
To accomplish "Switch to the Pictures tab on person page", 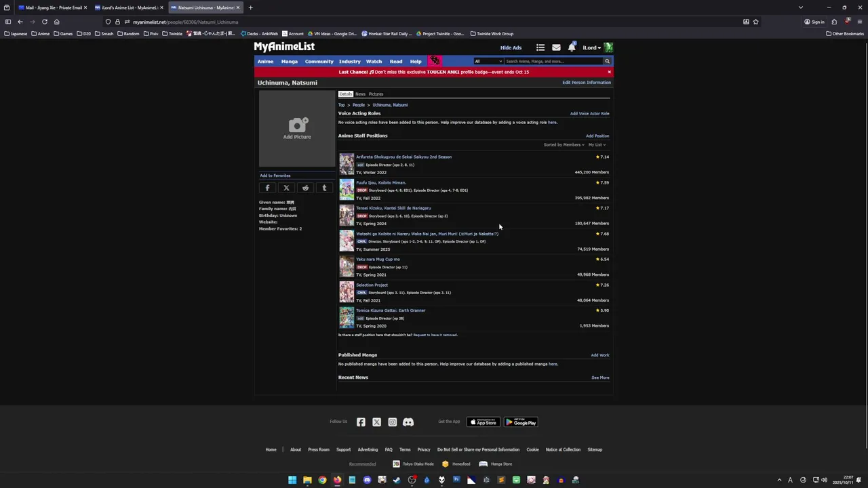I will tap(376, 94).
